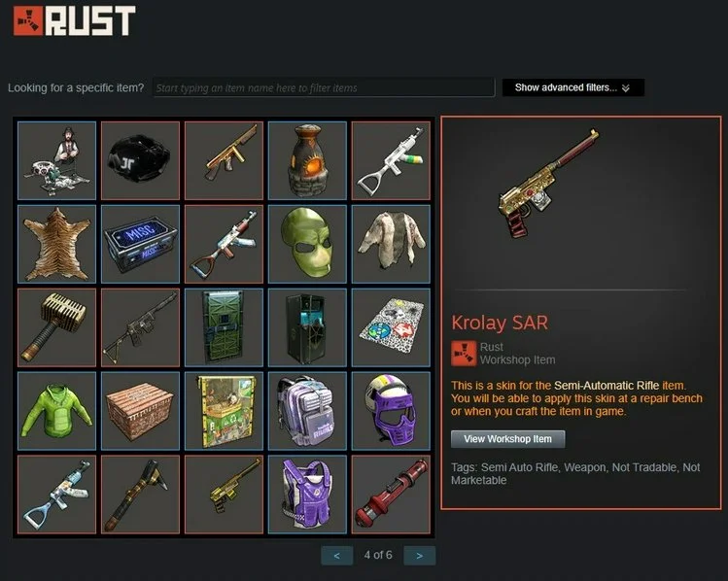Click the Rust logo in header

pyautogui.click(x=74, y=20)
